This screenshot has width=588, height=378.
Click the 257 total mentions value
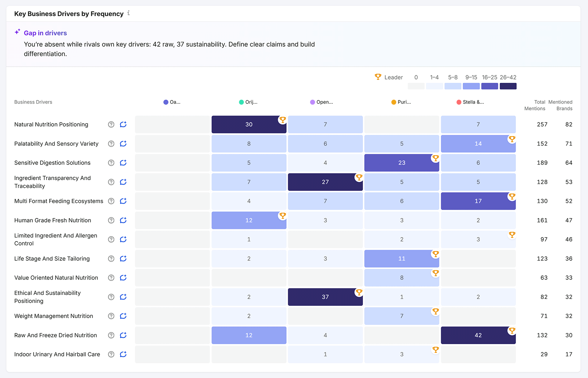click(542, 125)
